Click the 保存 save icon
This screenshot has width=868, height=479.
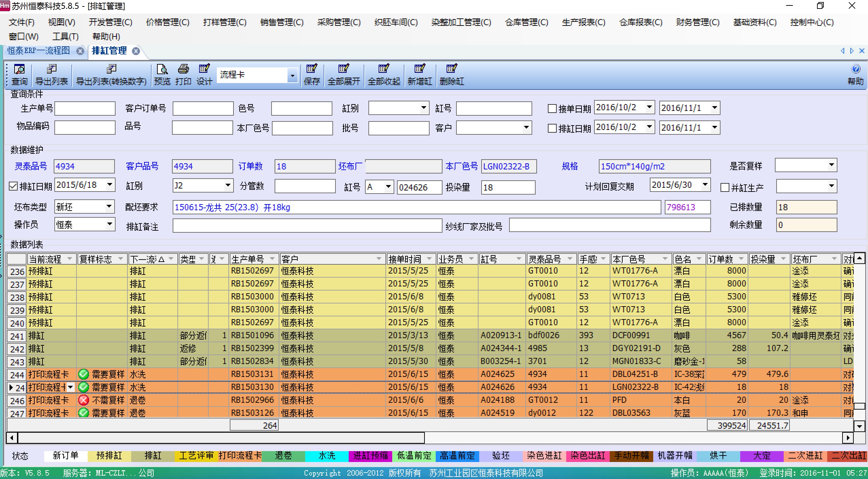(x=312, y=75)
